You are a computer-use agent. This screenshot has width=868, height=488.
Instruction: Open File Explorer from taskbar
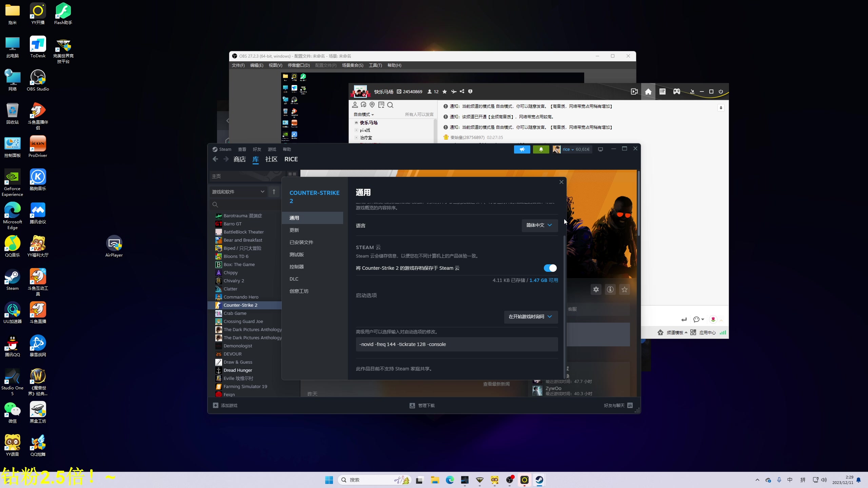(x=435, y=480)
